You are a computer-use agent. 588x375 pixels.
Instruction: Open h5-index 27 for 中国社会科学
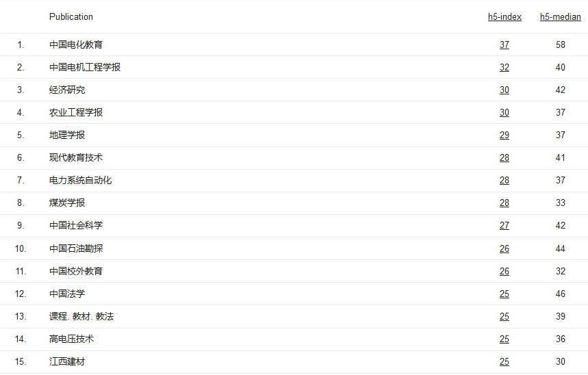504,226
